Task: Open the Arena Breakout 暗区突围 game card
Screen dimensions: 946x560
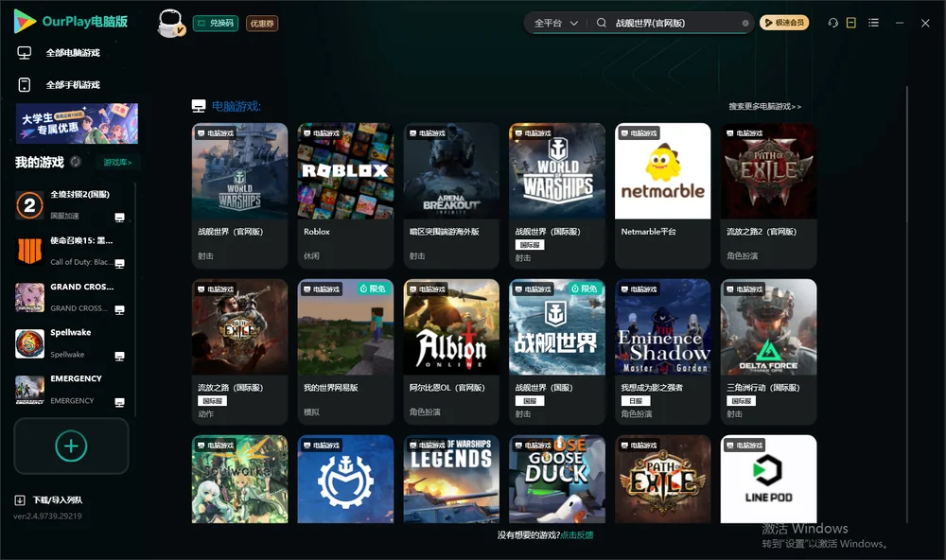Action: 451,196
